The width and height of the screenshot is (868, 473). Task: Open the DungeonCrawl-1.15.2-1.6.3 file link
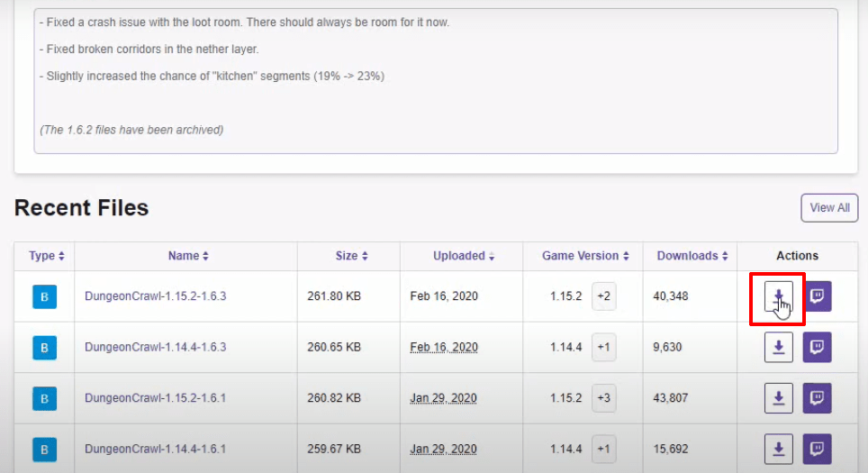pyautogui.click(x=156, y=296)
